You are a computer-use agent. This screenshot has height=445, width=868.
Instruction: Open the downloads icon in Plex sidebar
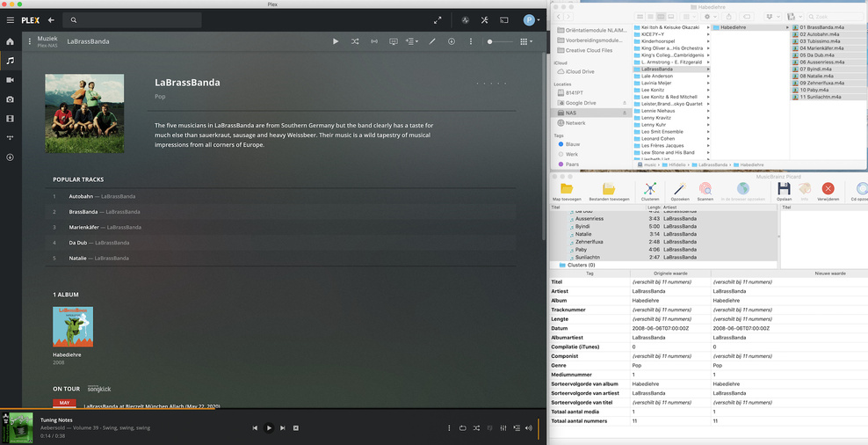(10, 157)
